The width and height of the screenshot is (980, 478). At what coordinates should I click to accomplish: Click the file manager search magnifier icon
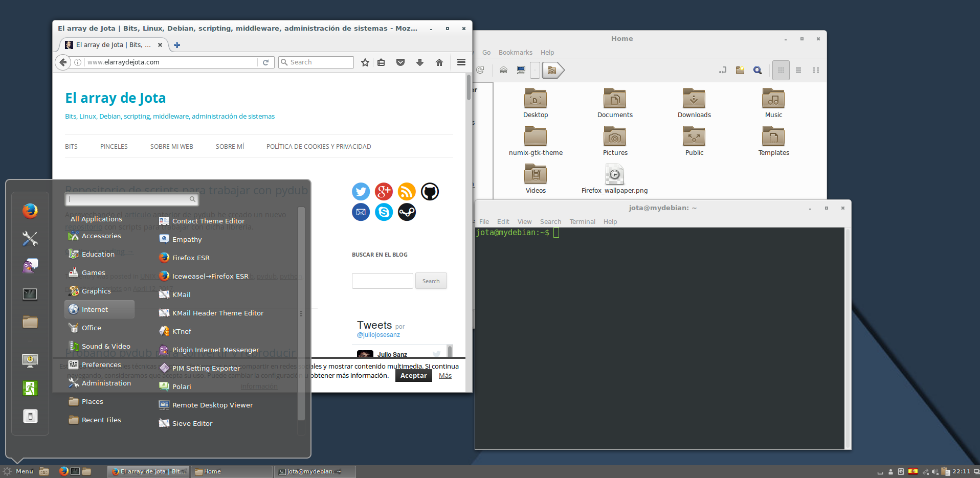(x=758, y=70)
